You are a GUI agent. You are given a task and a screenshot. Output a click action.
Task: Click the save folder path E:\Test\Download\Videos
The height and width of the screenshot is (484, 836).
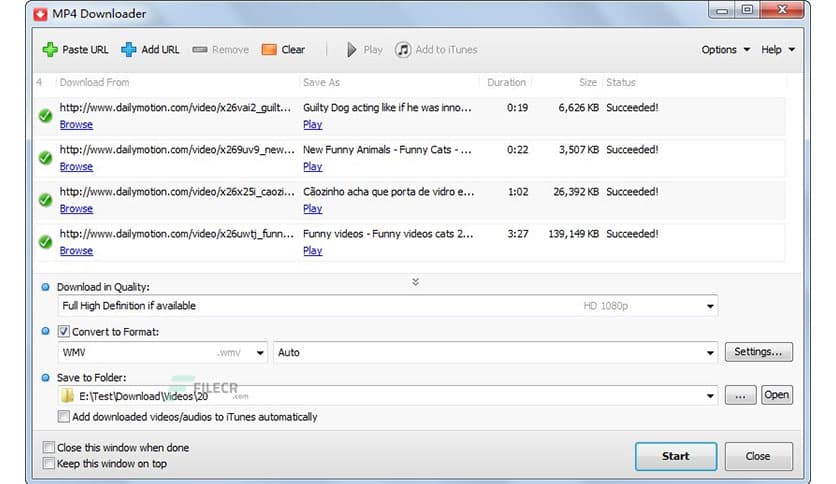(143, 396)
